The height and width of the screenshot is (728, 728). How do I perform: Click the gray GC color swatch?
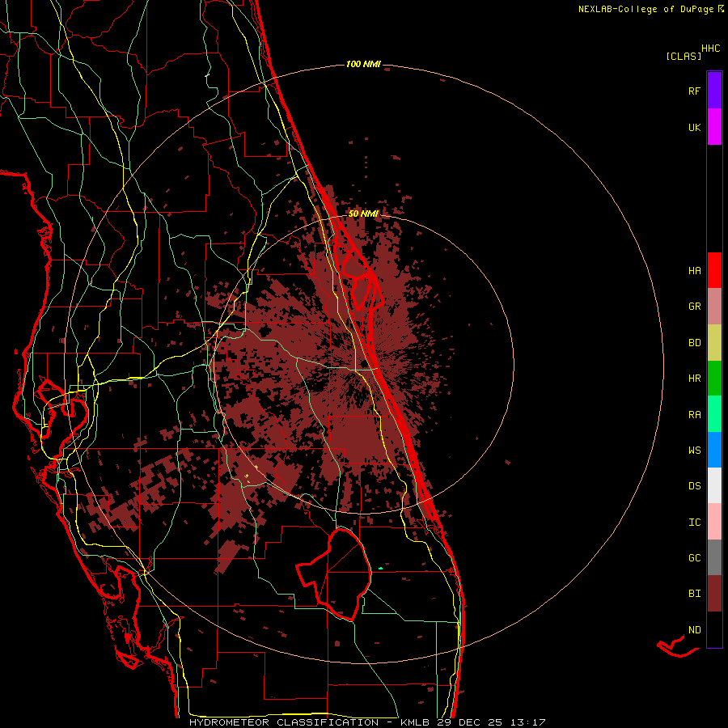tap(714, 557)
